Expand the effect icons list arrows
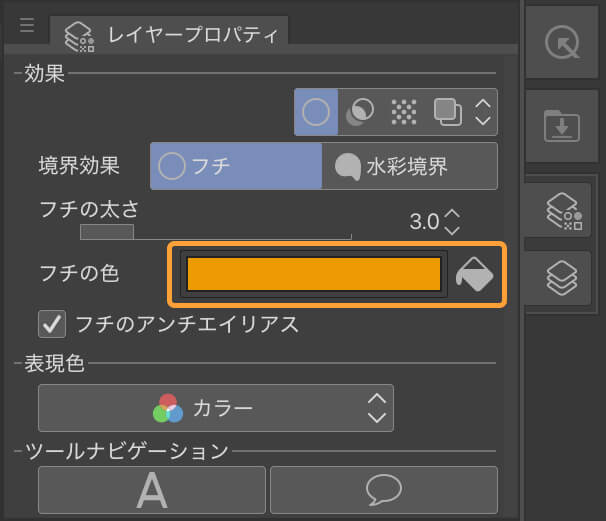Screen dimensions: 606x521 (483, 112)
